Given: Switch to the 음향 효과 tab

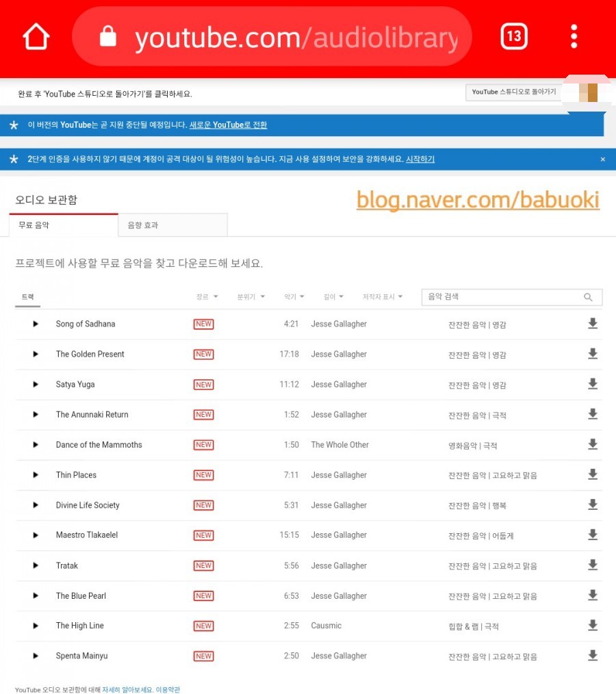Looking at the screenshot, I should (x=173, y=225).
